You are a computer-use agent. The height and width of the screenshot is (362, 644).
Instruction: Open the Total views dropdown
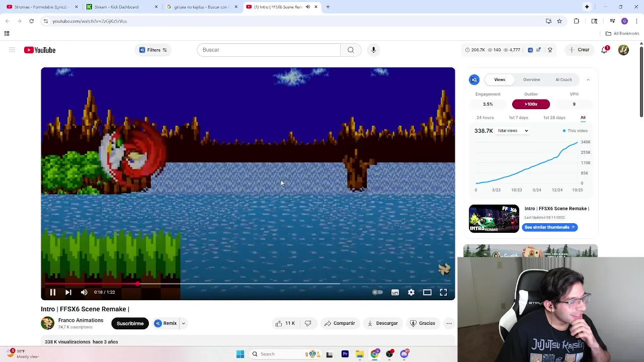(x=513, y=131)
